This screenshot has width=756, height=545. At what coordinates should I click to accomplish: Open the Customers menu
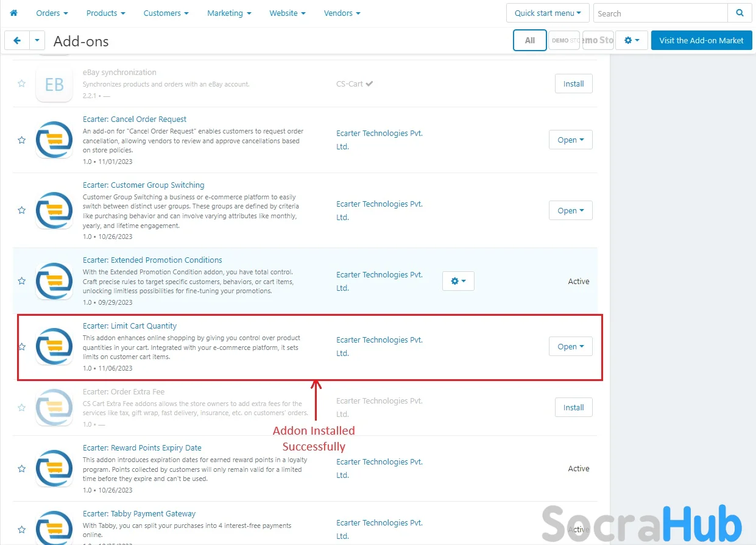166,13
